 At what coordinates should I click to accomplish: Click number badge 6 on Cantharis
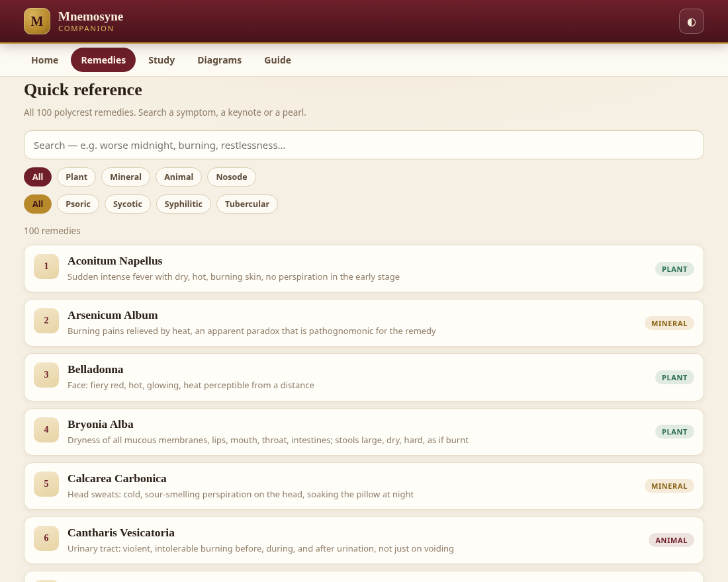pos(46,538)
